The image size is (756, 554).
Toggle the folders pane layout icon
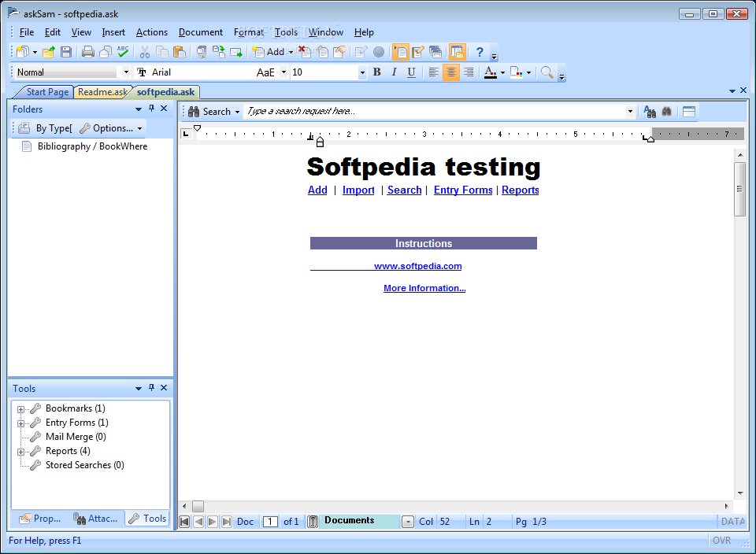[457, 52]
